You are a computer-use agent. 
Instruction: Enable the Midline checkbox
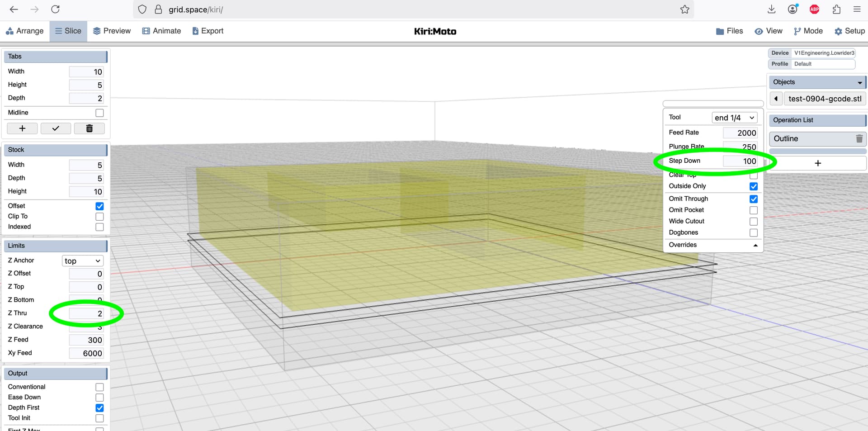point(99,113)
